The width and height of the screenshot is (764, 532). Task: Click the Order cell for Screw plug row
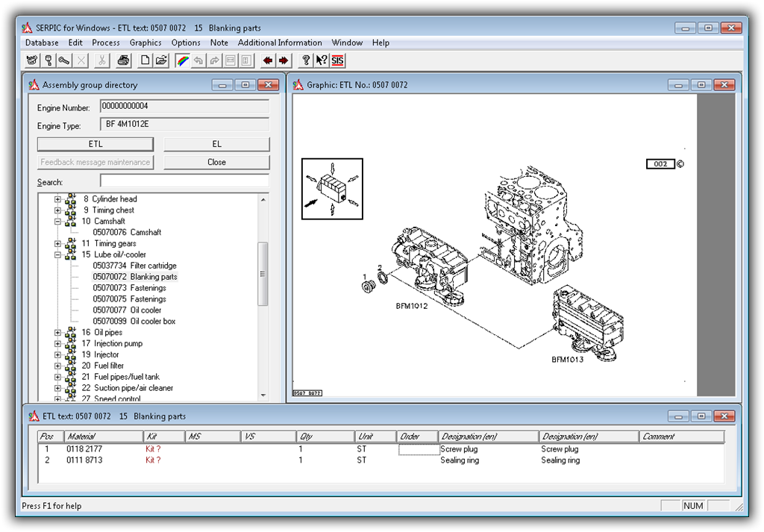(x=419, y=449)
